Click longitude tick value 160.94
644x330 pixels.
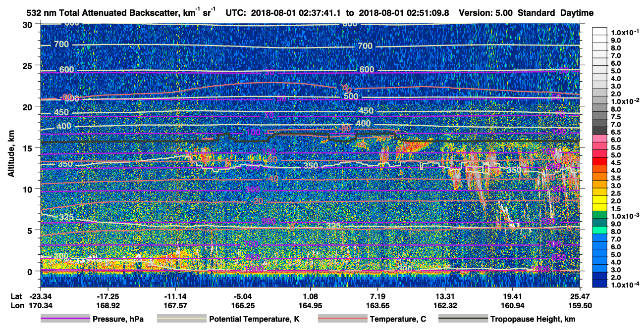[513, 305]
